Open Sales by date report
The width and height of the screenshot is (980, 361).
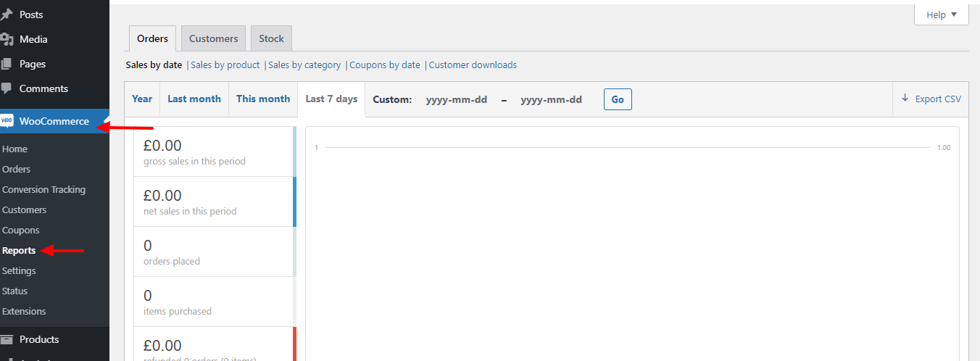pos(154,65)
